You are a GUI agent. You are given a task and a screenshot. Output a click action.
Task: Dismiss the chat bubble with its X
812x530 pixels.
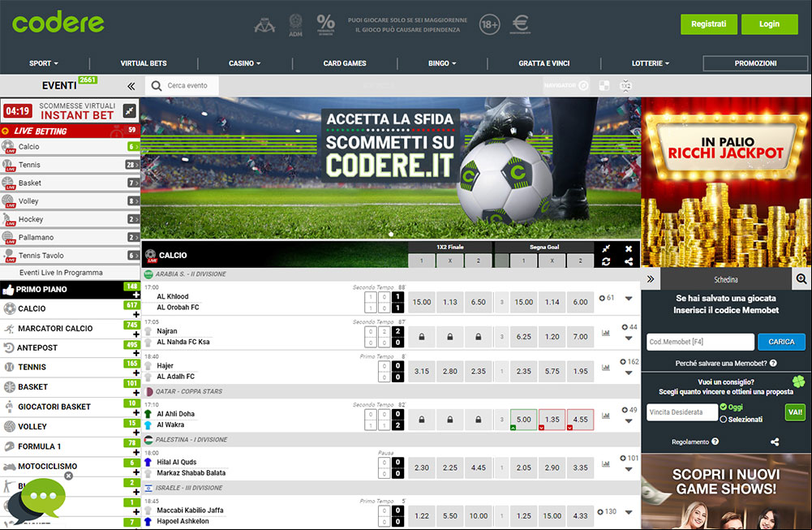pyautogui.click(x=68, y=476)
